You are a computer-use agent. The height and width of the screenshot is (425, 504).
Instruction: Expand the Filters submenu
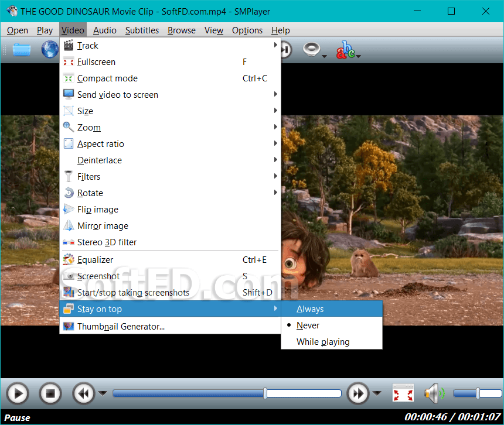170,176
